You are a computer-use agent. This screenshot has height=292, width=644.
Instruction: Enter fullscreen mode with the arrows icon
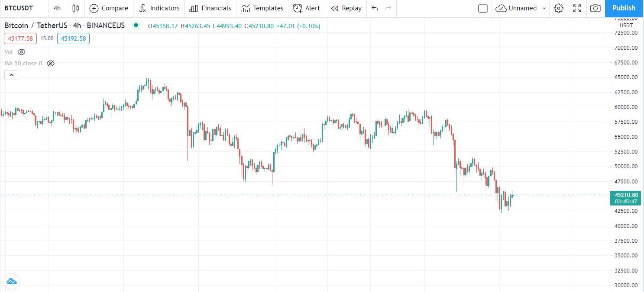click(577, 8)
